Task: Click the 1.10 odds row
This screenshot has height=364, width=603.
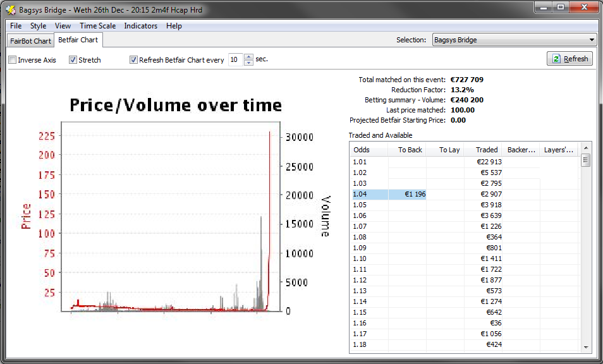Action: pos(464,258)
